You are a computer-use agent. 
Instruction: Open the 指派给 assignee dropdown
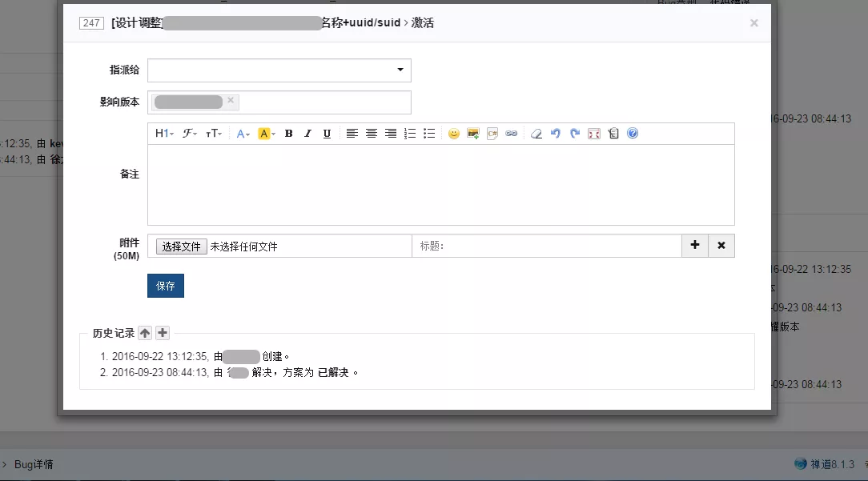tap(279, 70)
